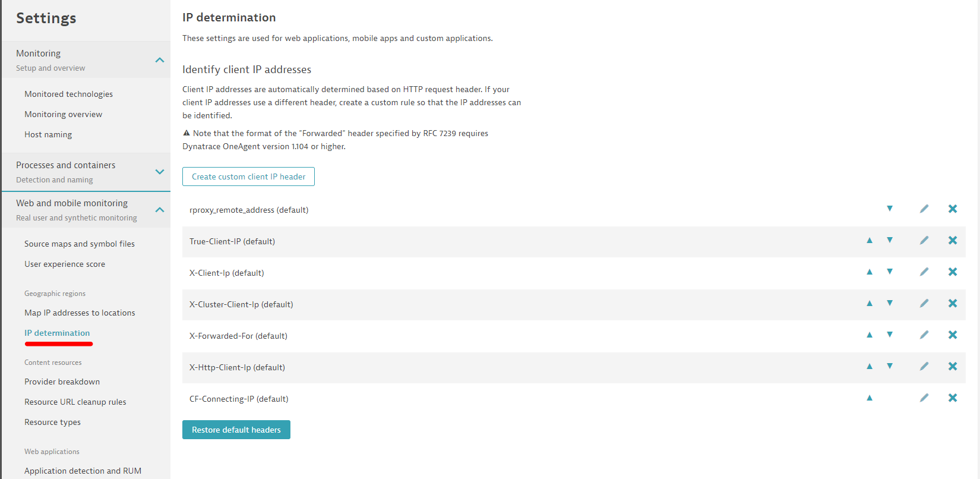Viewport: 980px width, 479px height.
Task: Click Restore default headers button
Action: 236,430
